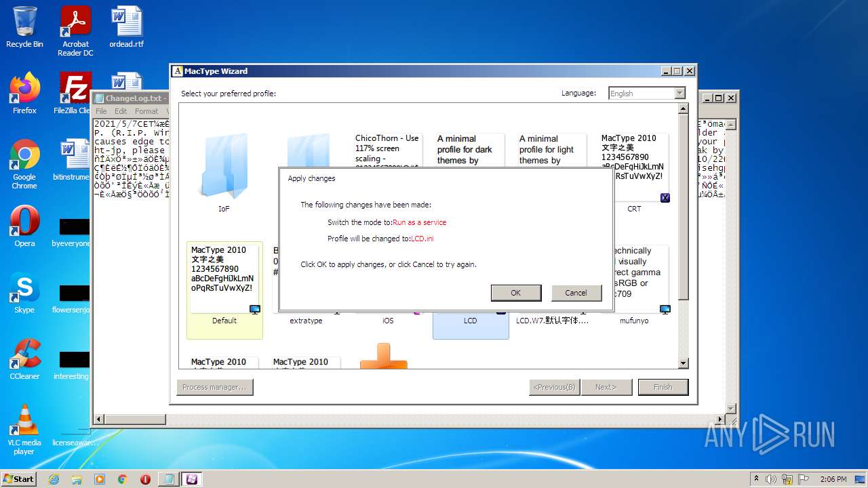
Task: Open the Recycle Bin desktop icon
Action: (x=24, y=27)
